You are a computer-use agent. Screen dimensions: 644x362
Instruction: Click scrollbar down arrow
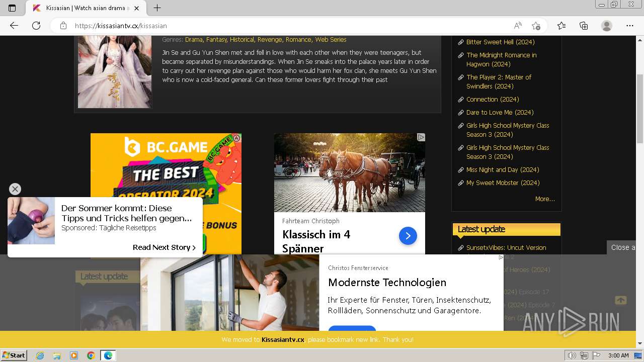(x=640, y=344)
